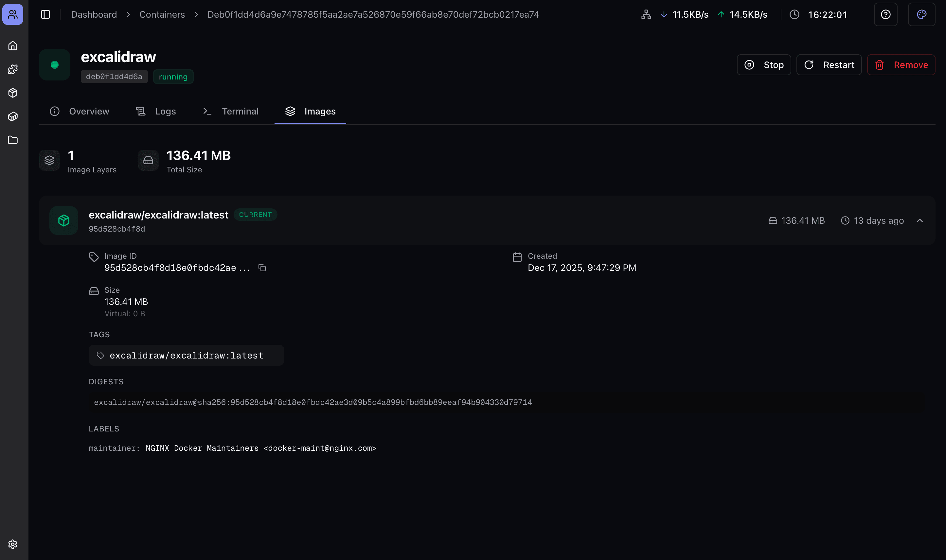Toggle the sidebar panel icon
Image resolution: width=946 pixels, height=560 pixels.
coord(45,14)
